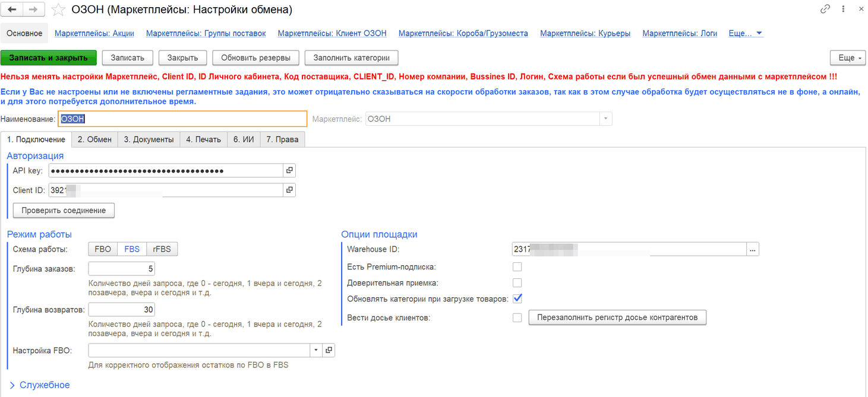The width and height of the screenshot is (868, 397).
Task: Switch to the 2. Обмен tab
Action: [94, 139]
